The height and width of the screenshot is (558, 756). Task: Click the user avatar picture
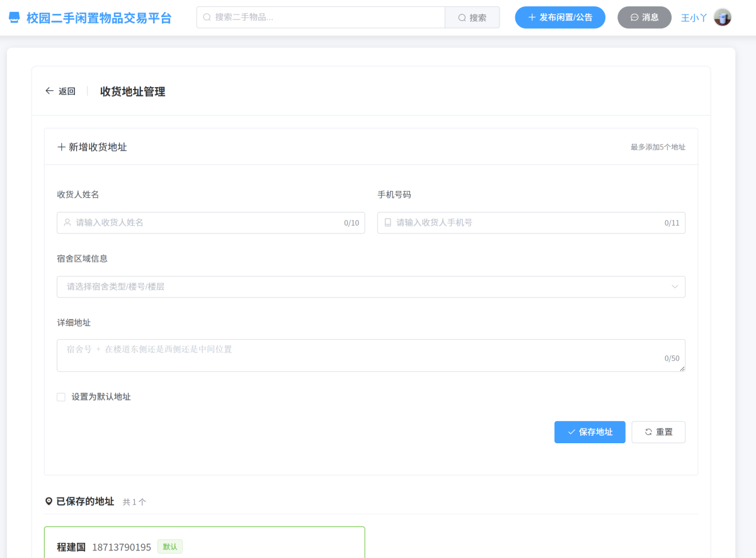722,18
